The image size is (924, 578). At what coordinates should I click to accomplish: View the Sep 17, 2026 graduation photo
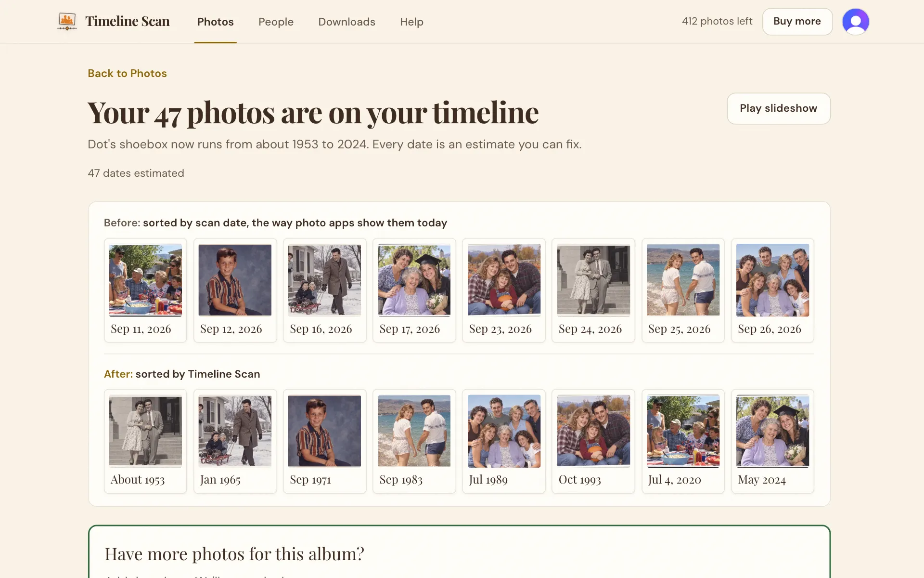point(414,280)
